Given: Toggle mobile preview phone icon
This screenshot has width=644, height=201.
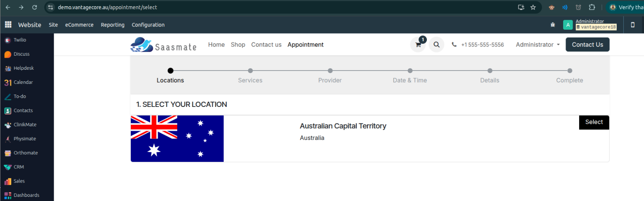Looking at the screenshot, I should click(x=632, y=25).
